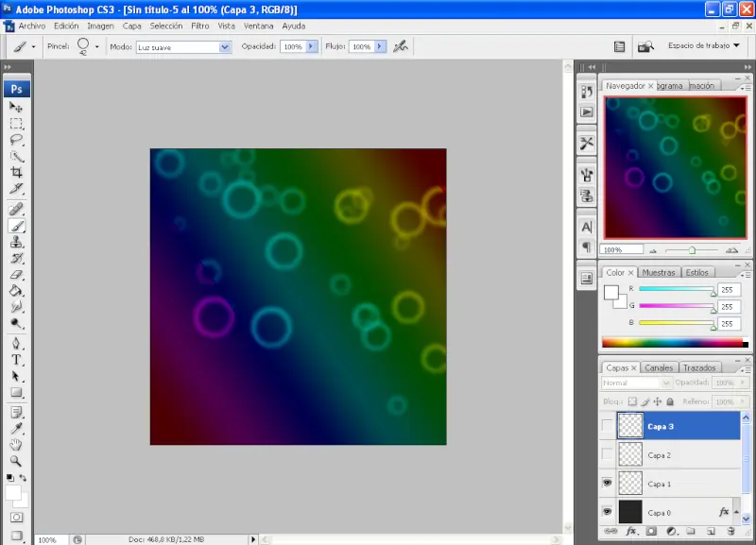This screenshot has height=545, width=756.
Task: Select the Type tool
Action: [16, 360]
